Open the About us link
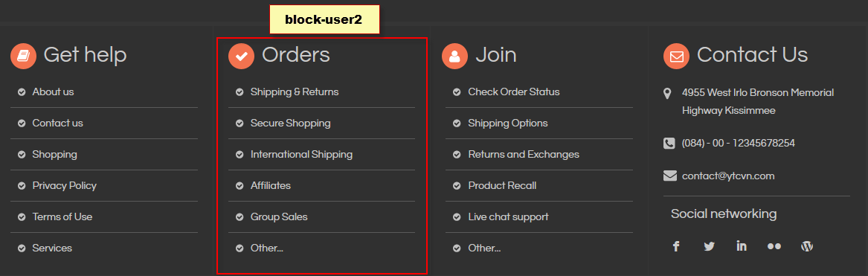This screenshot has height=276, width=868. tap(53, 92)
